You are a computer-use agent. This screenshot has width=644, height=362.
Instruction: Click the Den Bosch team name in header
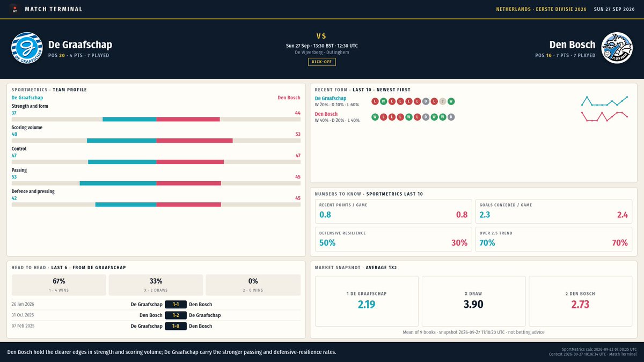point(572,45)
